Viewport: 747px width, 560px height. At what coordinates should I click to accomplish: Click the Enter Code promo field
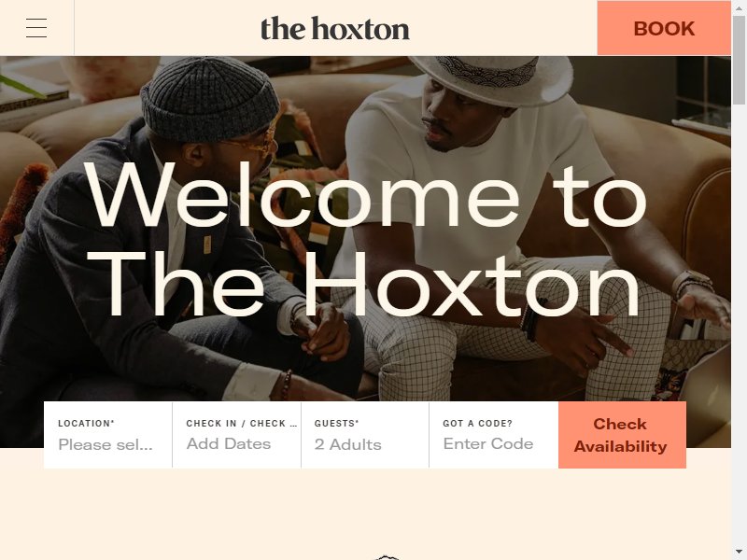tap(494, 435)
